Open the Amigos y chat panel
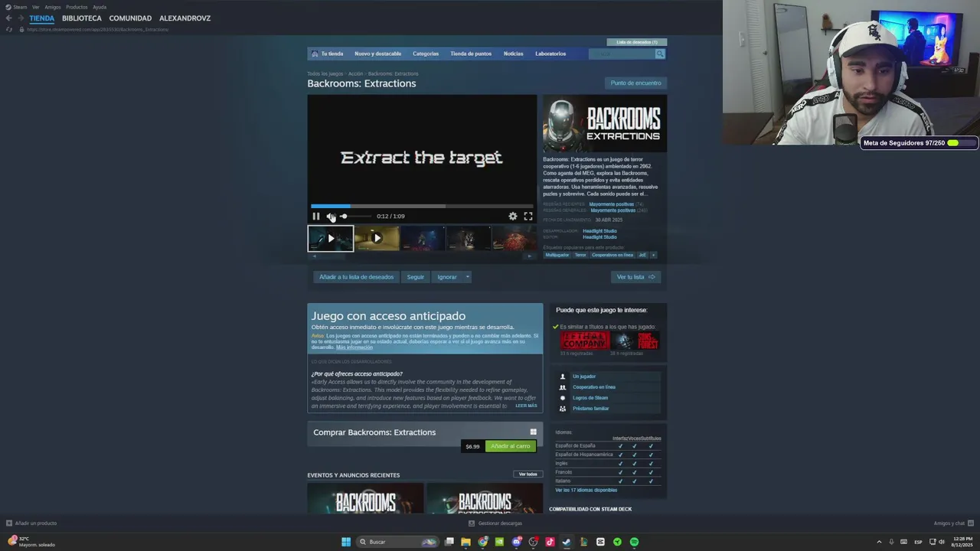The width and height of the screenshot is (980, 551). tap(953, 523)
